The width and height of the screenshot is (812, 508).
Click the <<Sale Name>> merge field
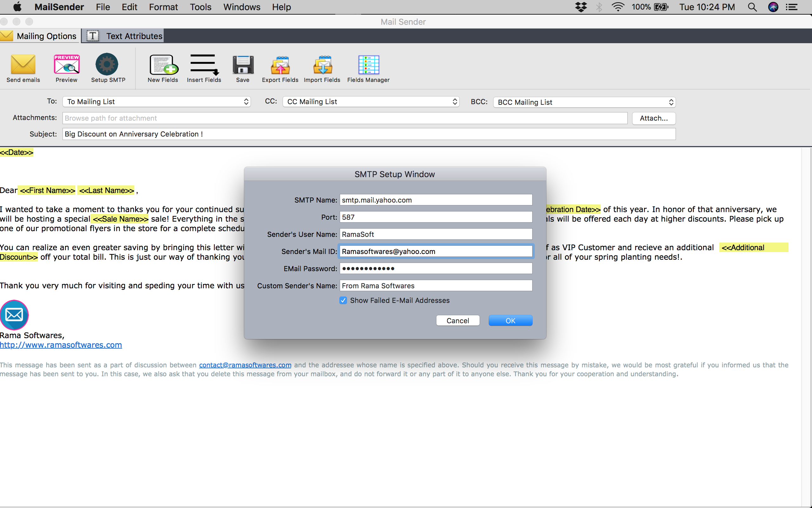[x=121, y=219]
